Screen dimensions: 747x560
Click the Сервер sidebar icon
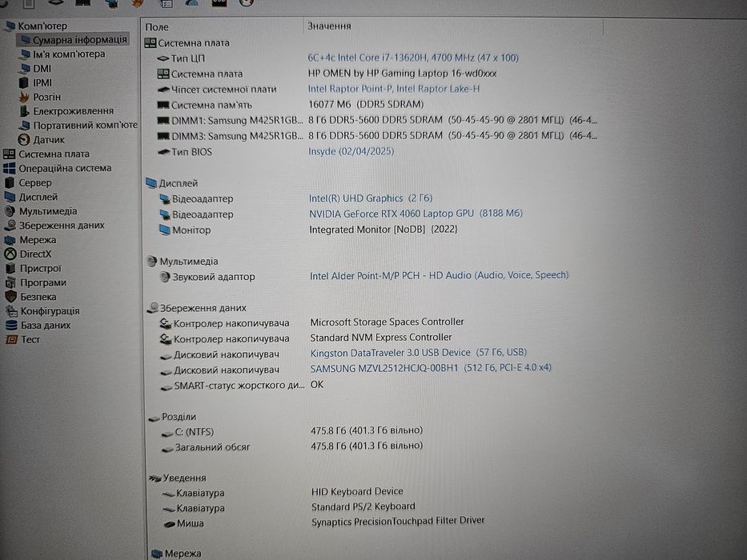pyautogui.click(x=10, y=183)
